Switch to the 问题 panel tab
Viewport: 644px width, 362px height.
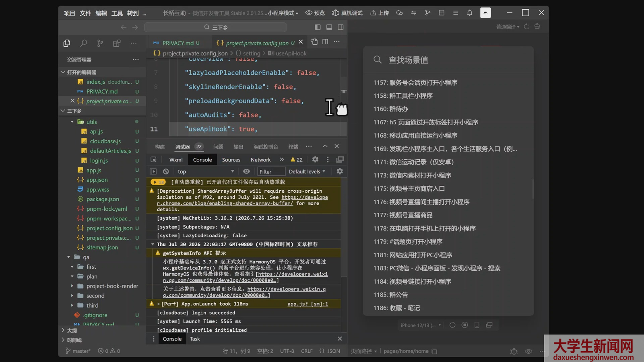pyautogui.click(x=218, y=146)
